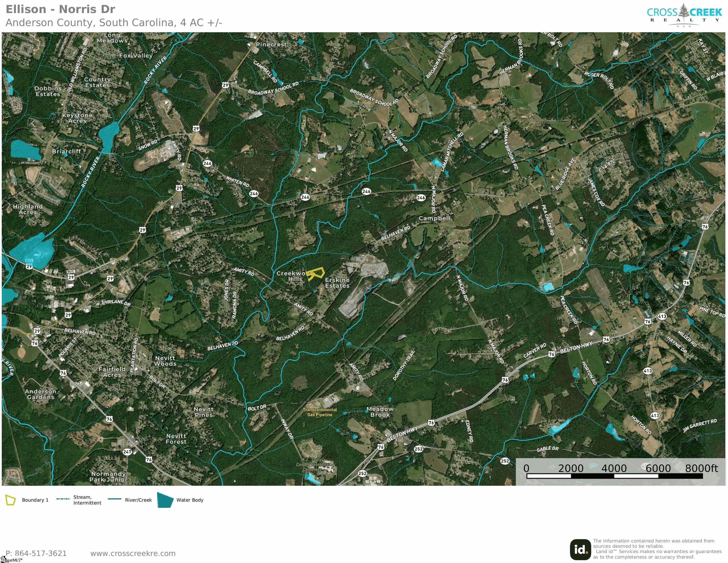Click the Cross Creek Realty logo
This screenshot has height=563, width=728.
[684, 15]
